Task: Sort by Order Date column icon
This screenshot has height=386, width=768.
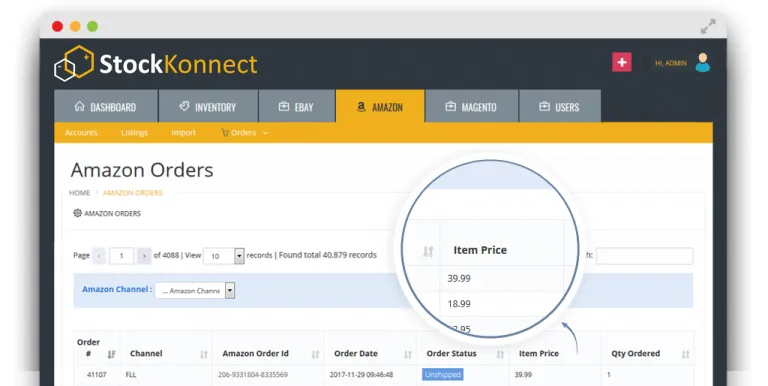Action: [x=408, y=354]
